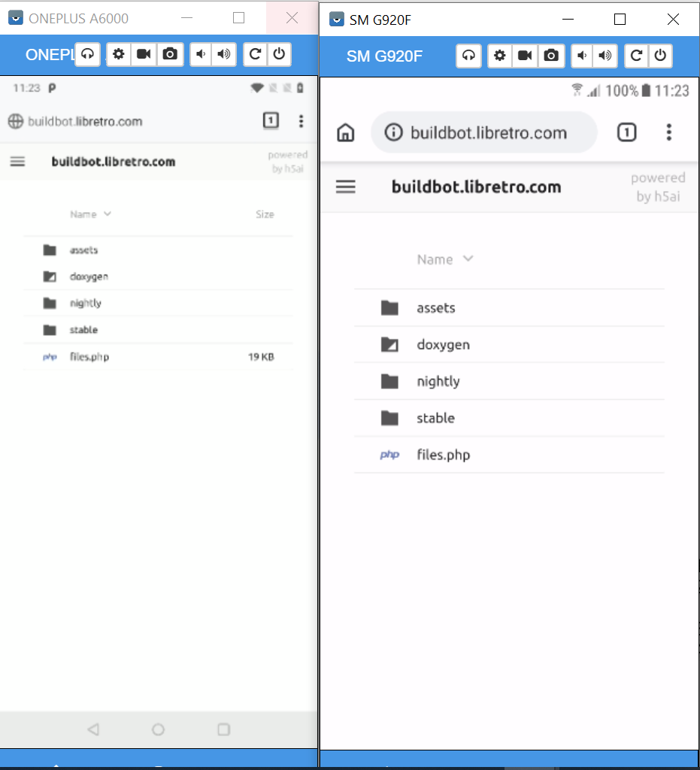Open the hamburger menu on SM G920F page

(x=346, y=186)
